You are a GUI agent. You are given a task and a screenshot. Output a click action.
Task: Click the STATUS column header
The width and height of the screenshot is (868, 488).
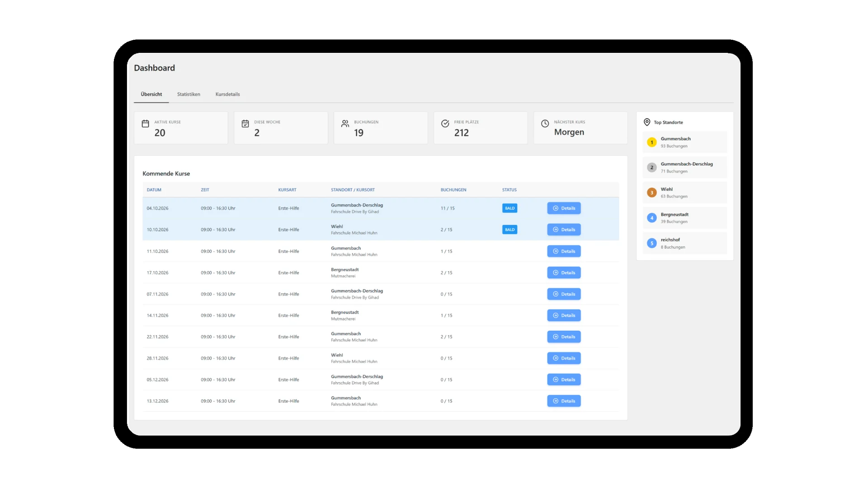tap(509, 190)
